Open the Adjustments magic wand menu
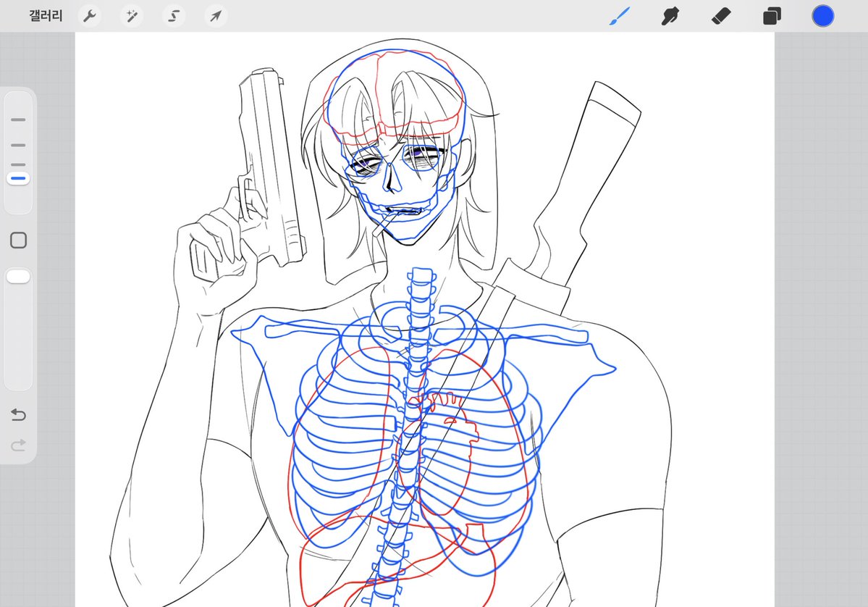The image size is (868, 607). [x=132, y=16]
